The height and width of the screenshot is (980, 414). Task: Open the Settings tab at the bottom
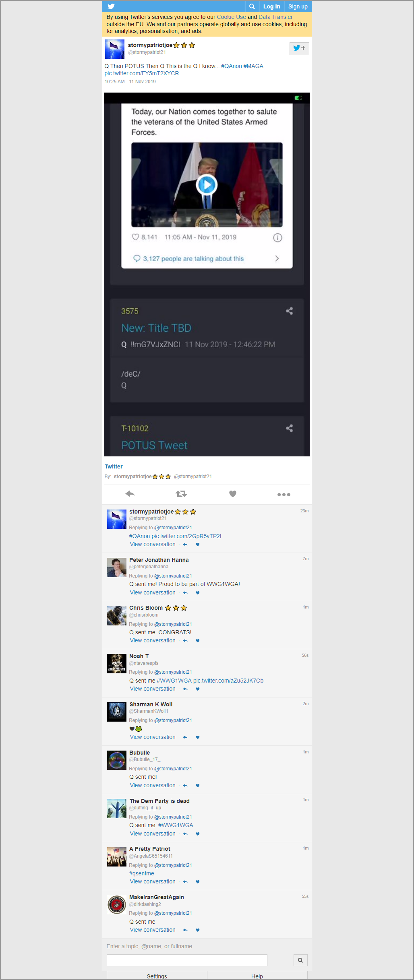click(x=157, y=976)
